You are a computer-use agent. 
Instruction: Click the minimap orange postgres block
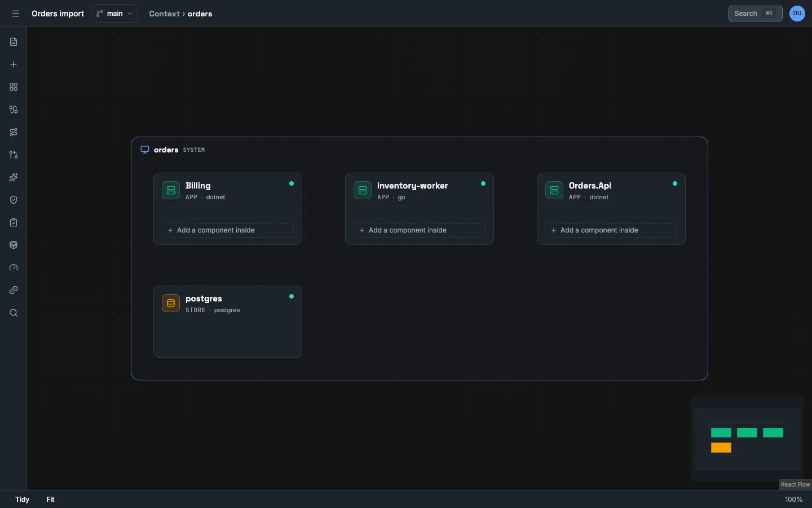(x=721, y=448)
